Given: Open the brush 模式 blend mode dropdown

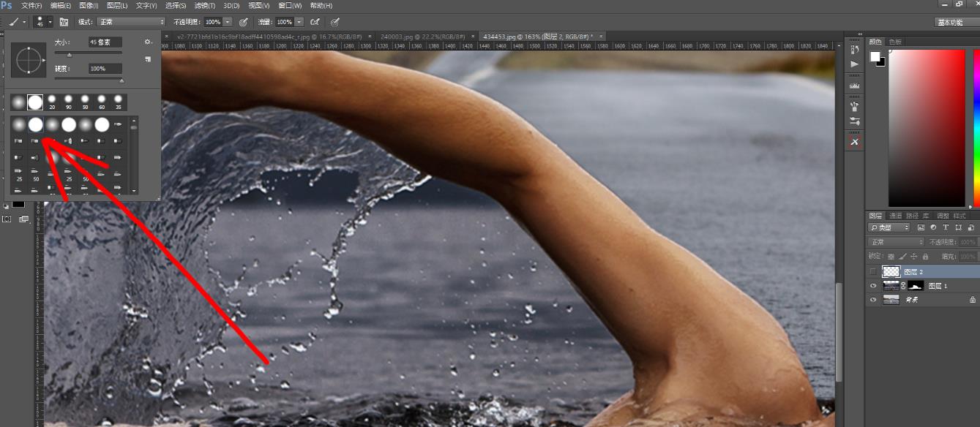Looking at the screenshot, I should tap(132, 22).
